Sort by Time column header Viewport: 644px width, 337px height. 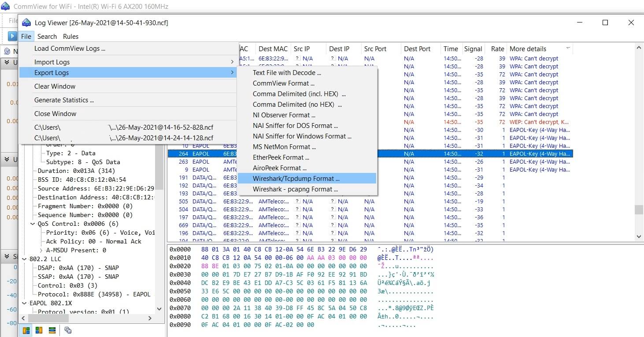point(451,49)
